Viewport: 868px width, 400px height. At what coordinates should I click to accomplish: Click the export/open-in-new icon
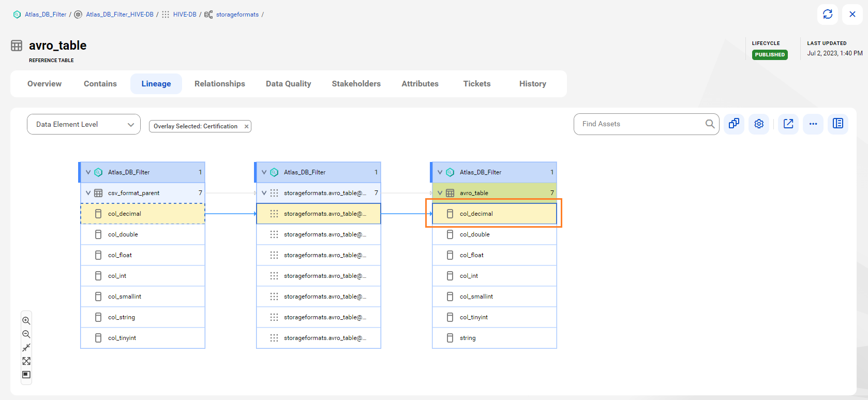[x=788, y=124]
